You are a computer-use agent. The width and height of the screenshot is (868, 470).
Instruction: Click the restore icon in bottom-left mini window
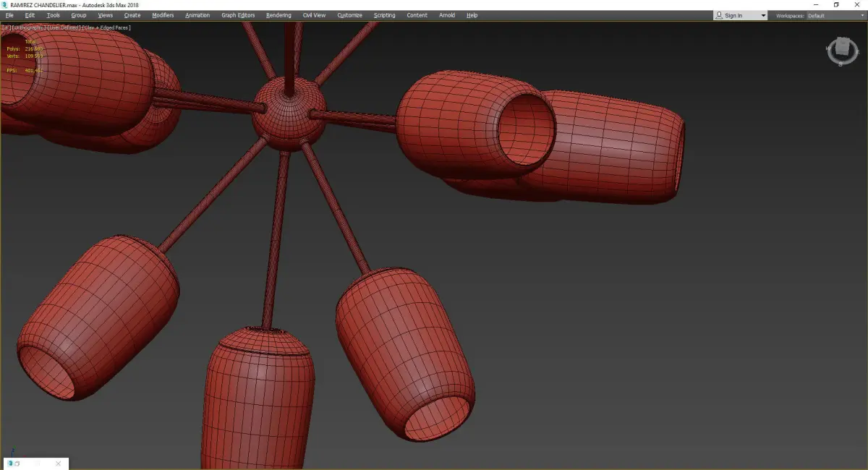(17, 463)
